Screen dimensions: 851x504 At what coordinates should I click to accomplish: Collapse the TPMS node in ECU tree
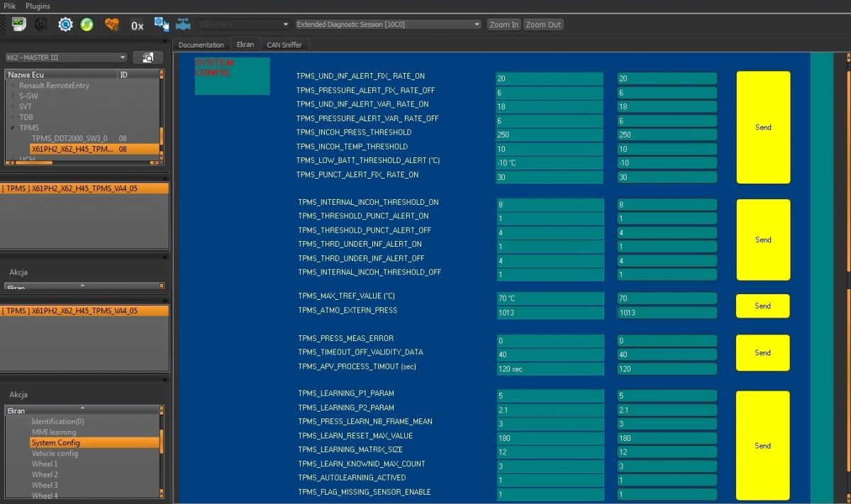click(12, 128)
